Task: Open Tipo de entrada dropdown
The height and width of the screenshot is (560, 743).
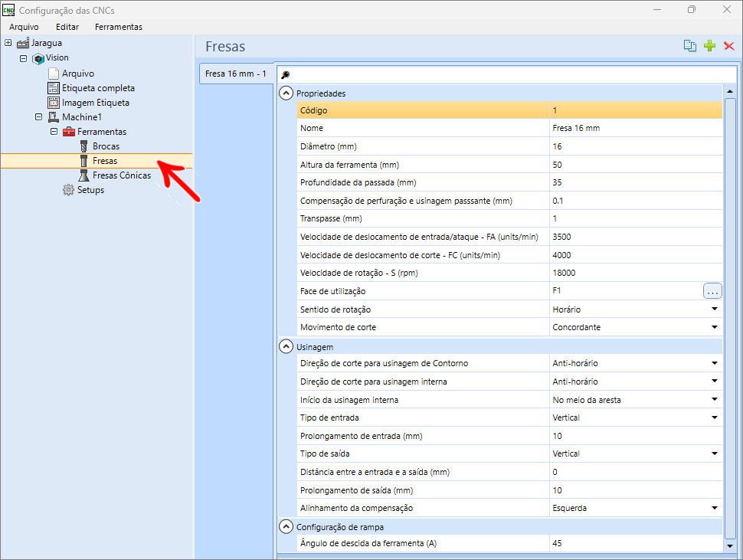Action: point(714,418)
